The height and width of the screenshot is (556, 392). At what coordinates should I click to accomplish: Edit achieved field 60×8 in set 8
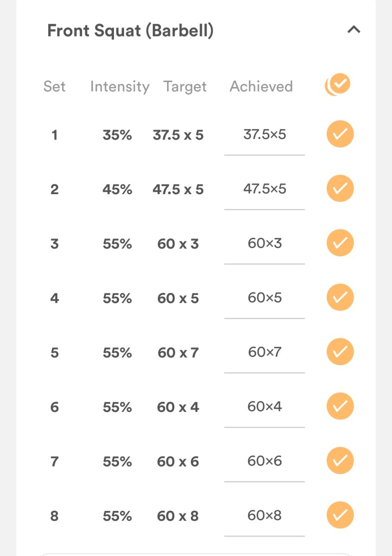coord(265,516)
